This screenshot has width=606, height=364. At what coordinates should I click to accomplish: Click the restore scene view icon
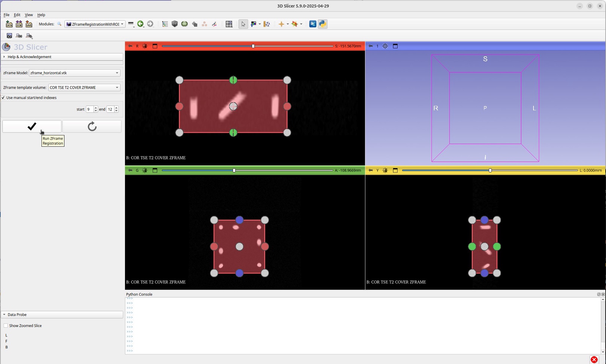point(29,36)
